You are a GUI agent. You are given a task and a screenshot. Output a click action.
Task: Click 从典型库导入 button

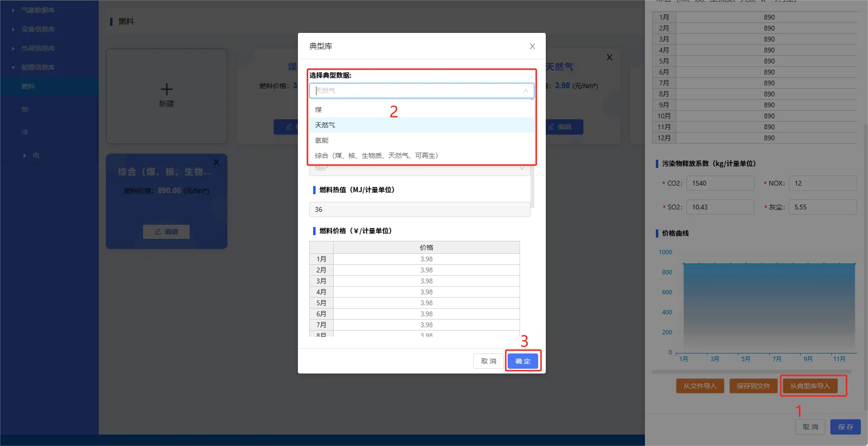tap(810, 386)
